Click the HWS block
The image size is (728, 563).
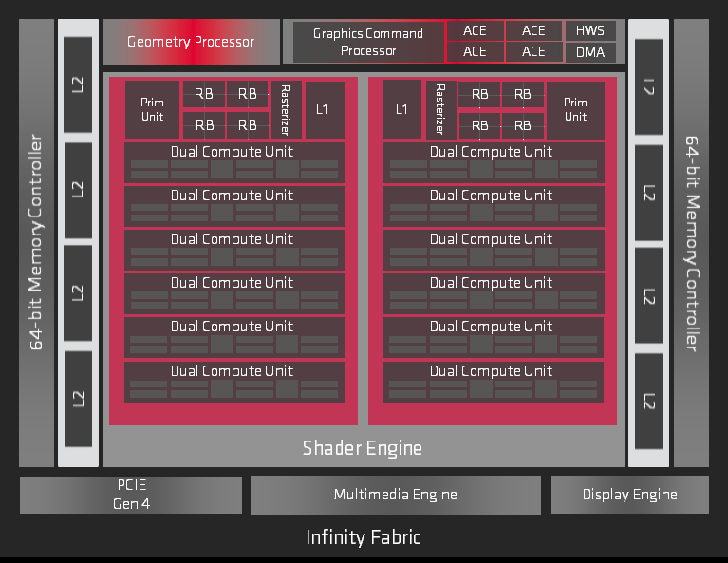590,30
